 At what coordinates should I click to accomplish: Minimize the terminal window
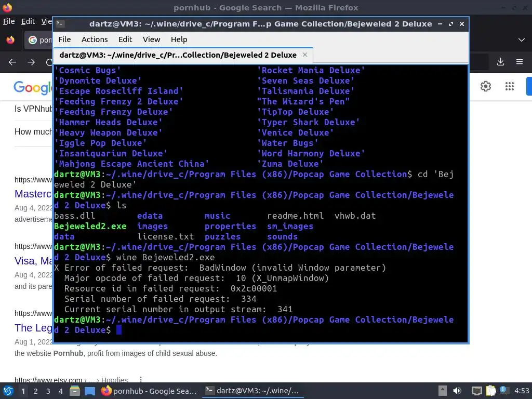[440, 24]
